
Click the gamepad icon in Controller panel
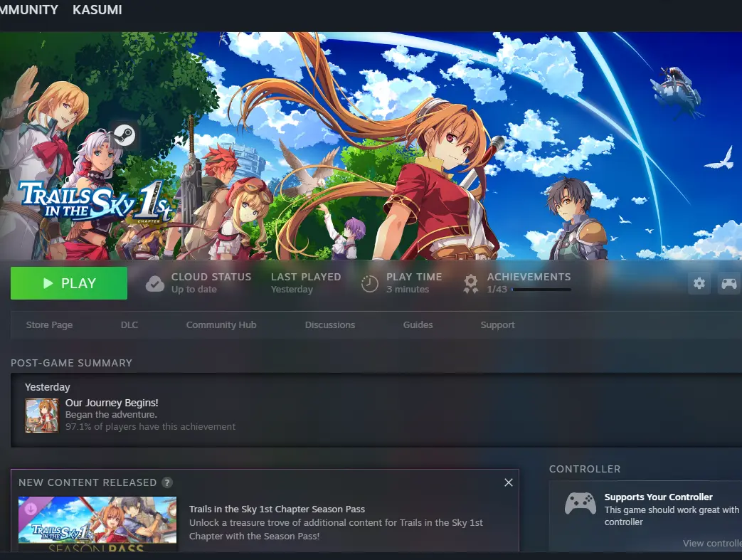pos(581,503)
